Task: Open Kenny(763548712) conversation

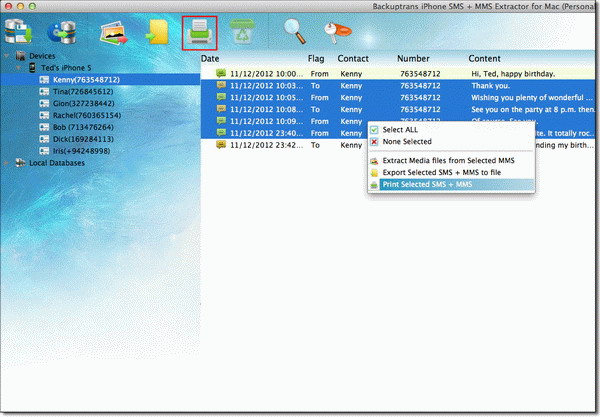Action: (x=86, y=80)
